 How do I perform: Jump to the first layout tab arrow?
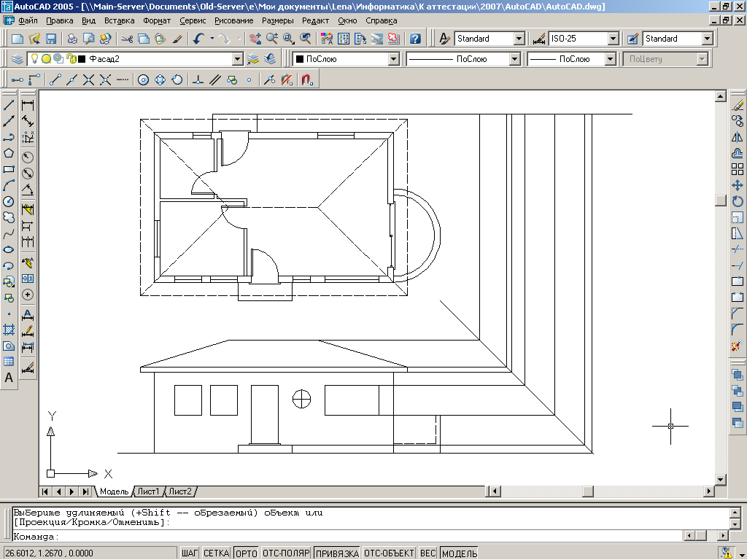[45, 491]
